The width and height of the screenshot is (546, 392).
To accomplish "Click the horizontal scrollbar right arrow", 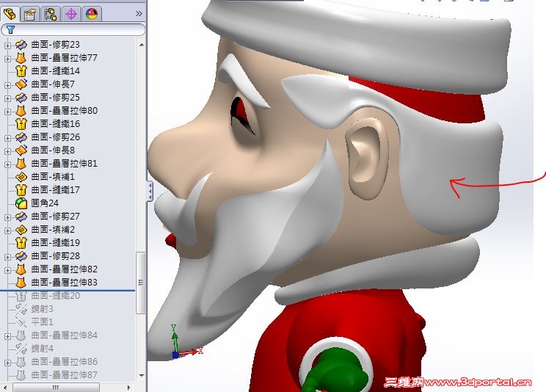I will [129, 387].
